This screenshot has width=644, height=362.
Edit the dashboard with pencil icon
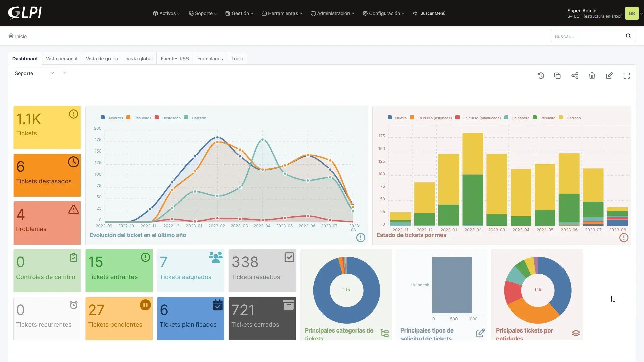(609, 76)
